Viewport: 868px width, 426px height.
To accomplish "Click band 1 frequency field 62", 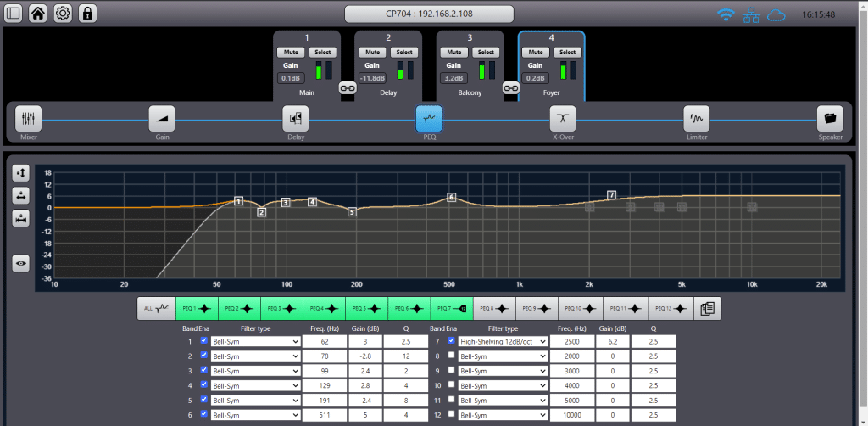I will coord(325,342).
